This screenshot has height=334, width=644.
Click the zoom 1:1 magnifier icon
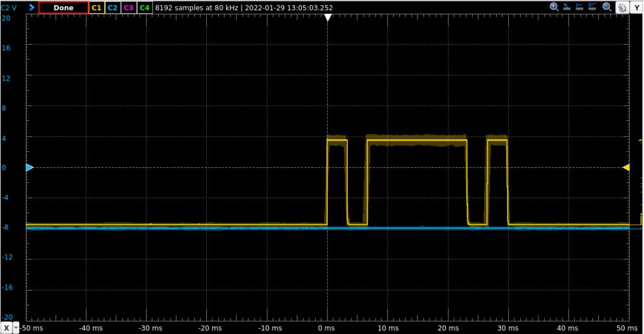click(x=554, y=6)
